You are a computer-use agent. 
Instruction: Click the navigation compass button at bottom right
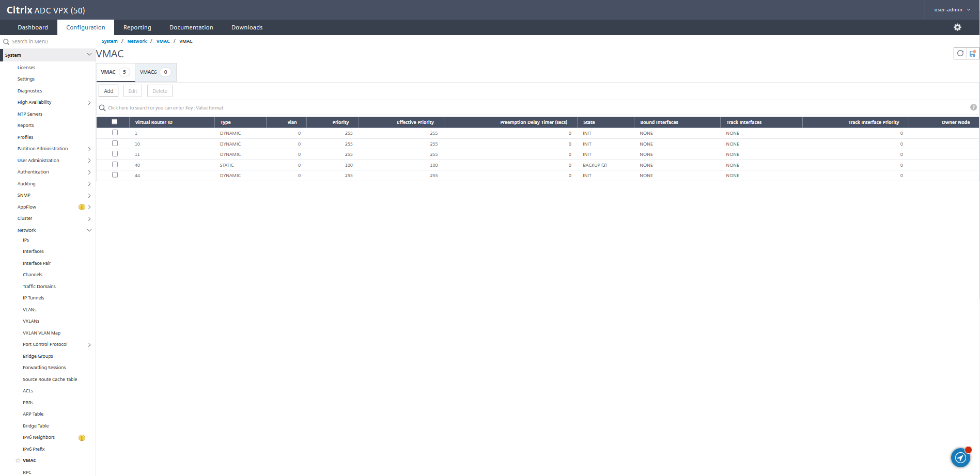[960, 457]
